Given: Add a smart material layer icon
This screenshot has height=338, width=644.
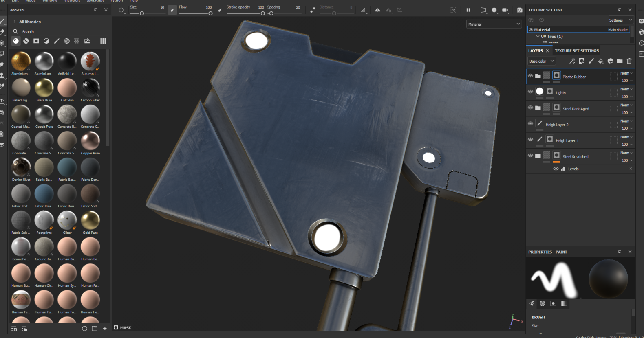Looking at the screenshot, I should point(610,61).
